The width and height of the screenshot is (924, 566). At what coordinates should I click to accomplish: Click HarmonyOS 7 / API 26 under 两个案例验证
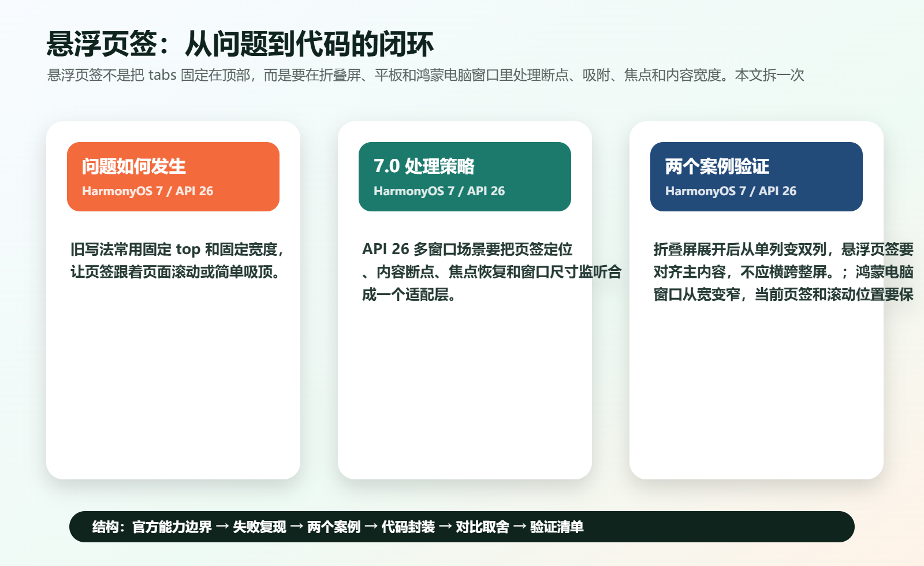point(731,191)
